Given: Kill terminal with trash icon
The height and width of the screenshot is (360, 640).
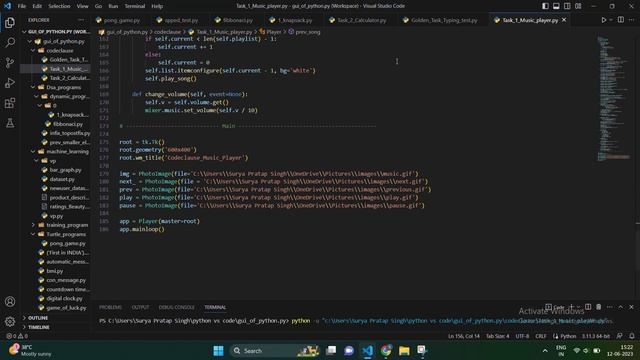Looking at the screenshot, I should coord(598,307).
